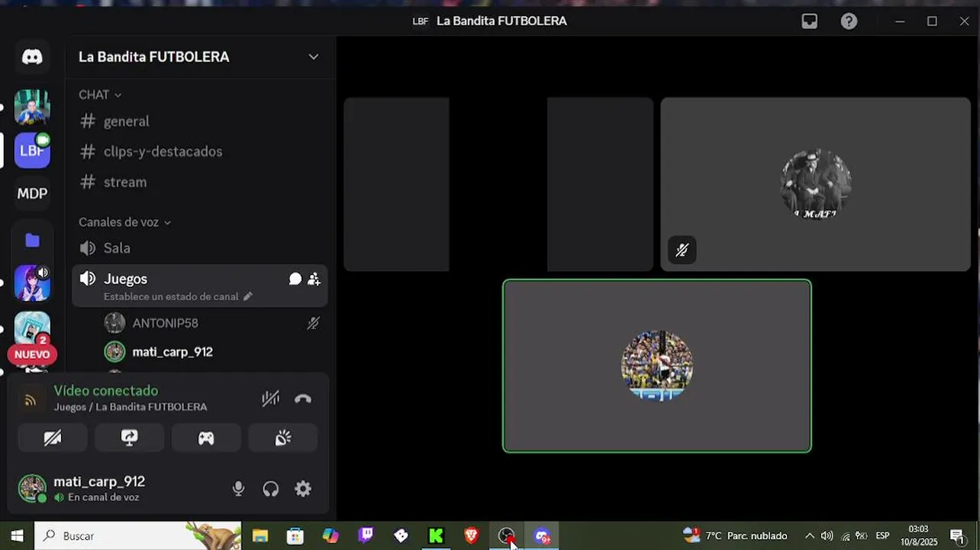This screenshot has height=550, width=980.
Task: Open File Explorer from the taskbar
Action: (x=260, y=536)
